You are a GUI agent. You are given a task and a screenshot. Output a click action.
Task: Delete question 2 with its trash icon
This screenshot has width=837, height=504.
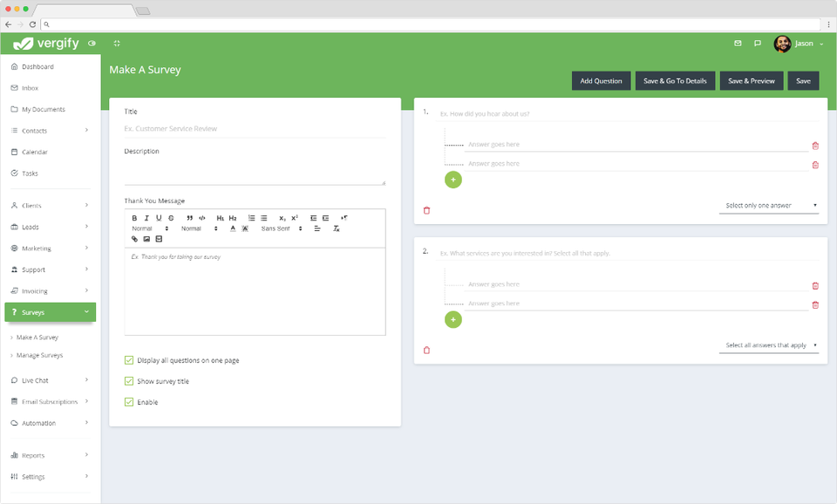click(x=426, y=351)
